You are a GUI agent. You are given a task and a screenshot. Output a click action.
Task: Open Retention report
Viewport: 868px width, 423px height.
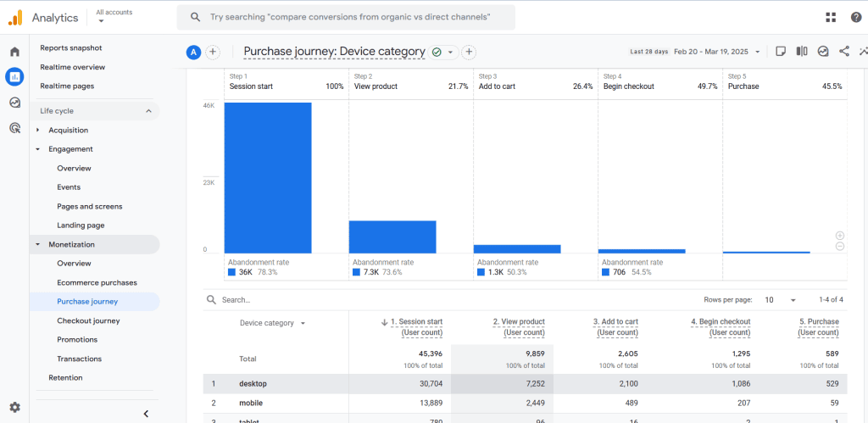65,377
